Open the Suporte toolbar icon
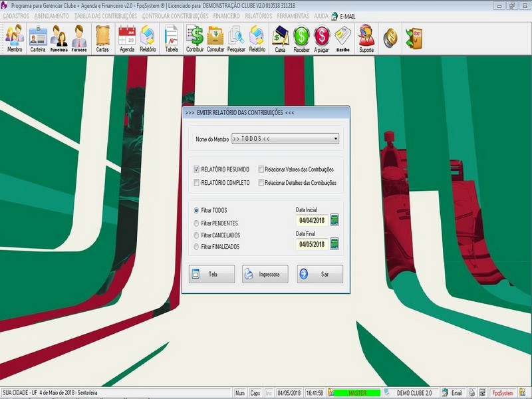 (366, 39)
